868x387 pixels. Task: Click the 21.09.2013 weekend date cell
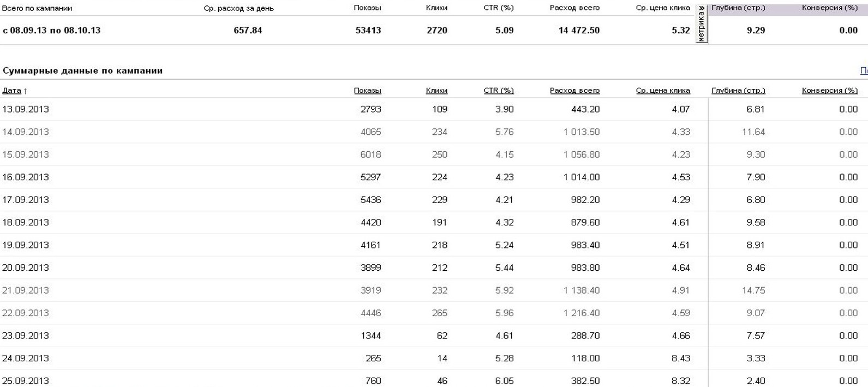pos(26,290)
